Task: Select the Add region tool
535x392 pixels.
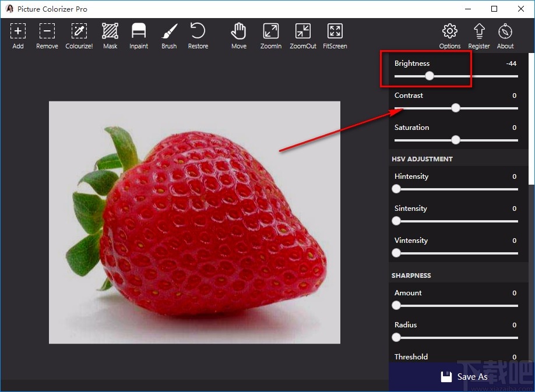Action: (x=18, y=36)
